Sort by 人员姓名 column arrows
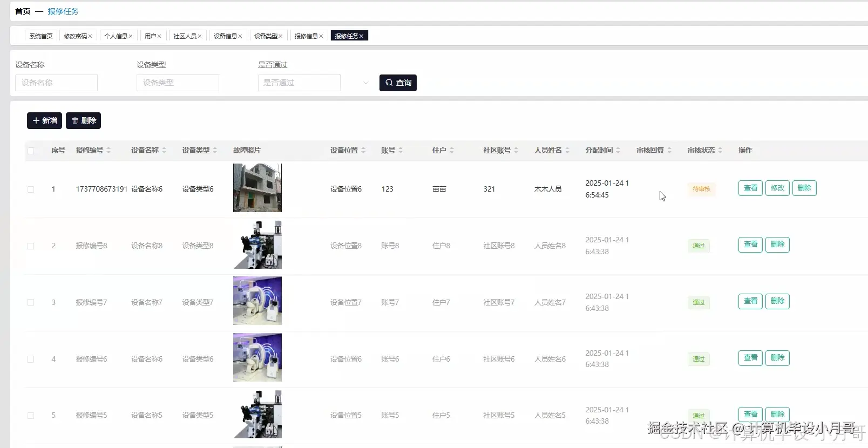The height and width of the screenshot is (448, 868). (x=567, y=150)
